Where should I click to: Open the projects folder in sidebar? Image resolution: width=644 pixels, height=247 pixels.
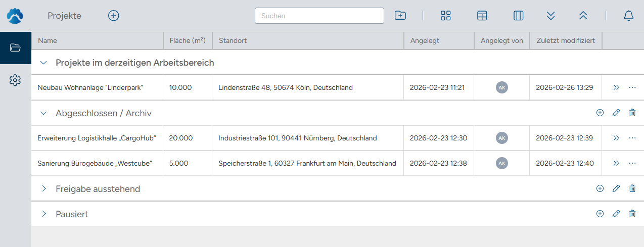(x=15, y=48)
